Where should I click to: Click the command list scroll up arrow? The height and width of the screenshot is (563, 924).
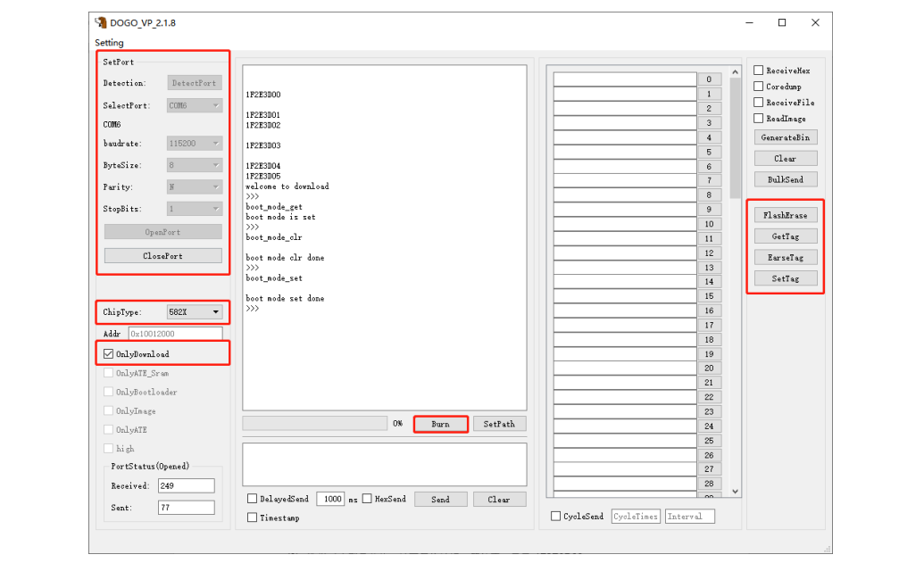[735, 72]
